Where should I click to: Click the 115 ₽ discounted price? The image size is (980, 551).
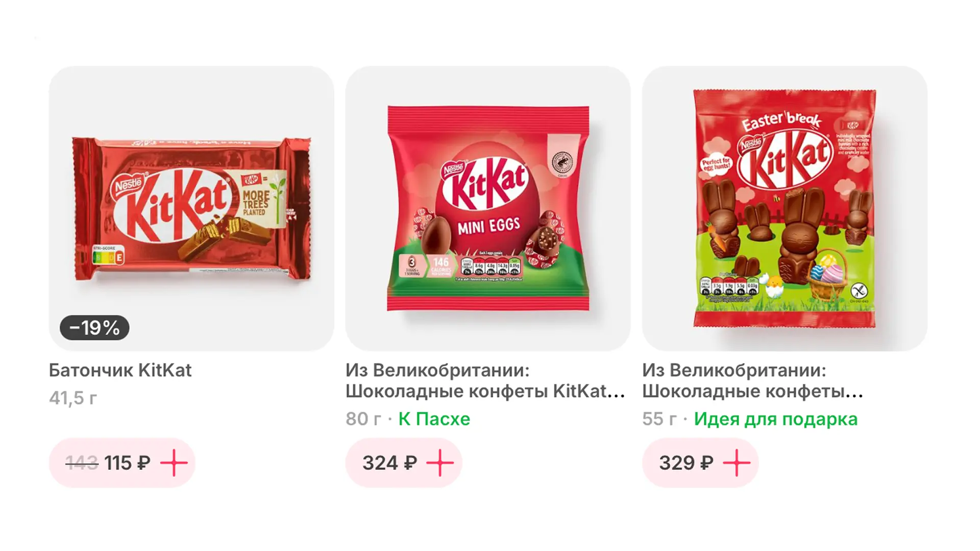[127, 463]
